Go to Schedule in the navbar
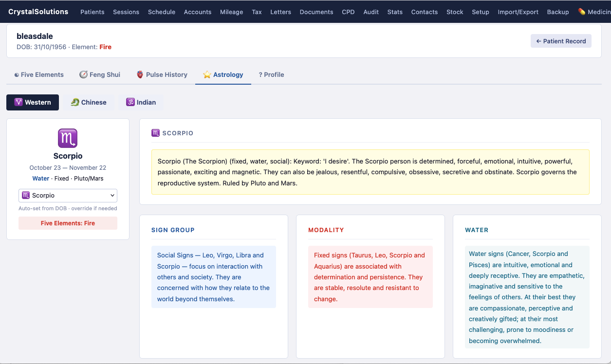This screenshot has height=364, width=611. pos(162,12)
